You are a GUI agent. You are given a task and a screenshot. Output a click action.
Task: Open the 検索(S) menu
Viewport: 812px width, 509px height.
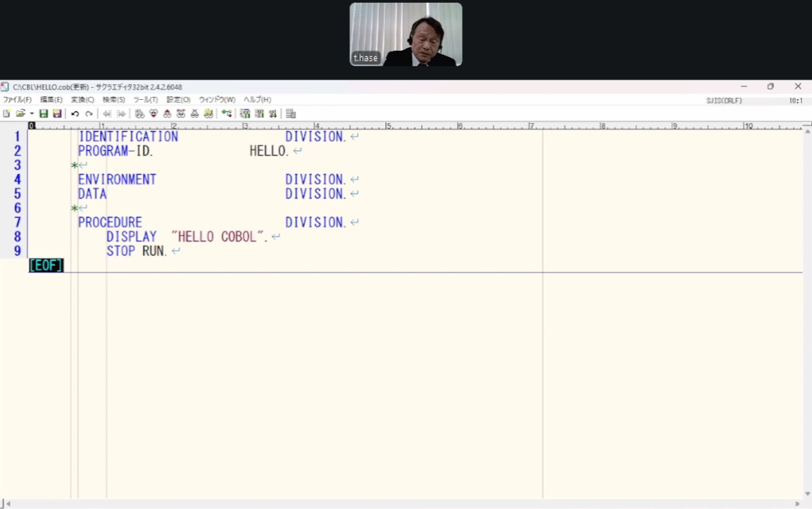click(x=113, y=100)
